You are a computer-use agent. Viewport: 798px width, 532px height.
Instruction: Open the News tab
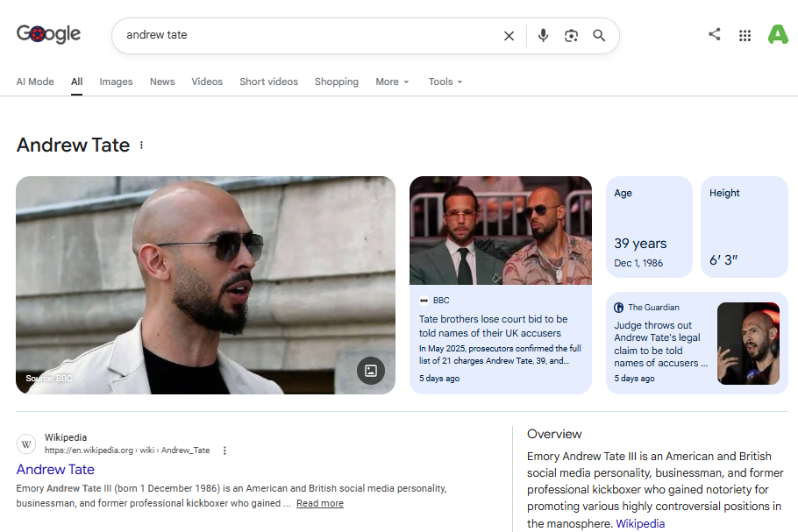click(162, 82)
